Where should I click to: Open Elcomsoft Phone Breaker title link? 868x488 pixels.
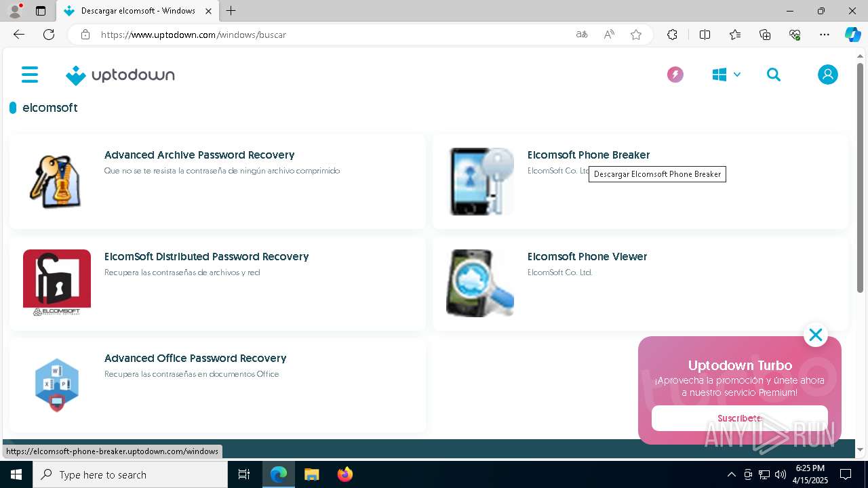(x=589, y=155)
